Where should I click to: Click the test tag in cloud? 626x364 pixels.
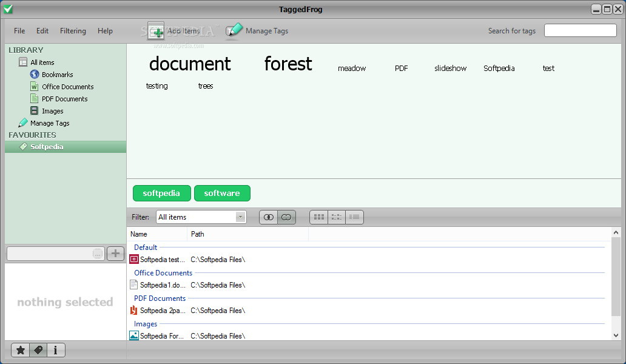[548, 68]
